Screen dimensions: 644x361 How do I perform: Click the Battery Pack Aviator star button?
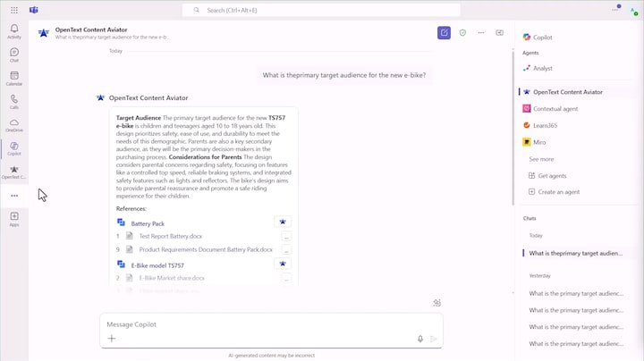[283, 222]
